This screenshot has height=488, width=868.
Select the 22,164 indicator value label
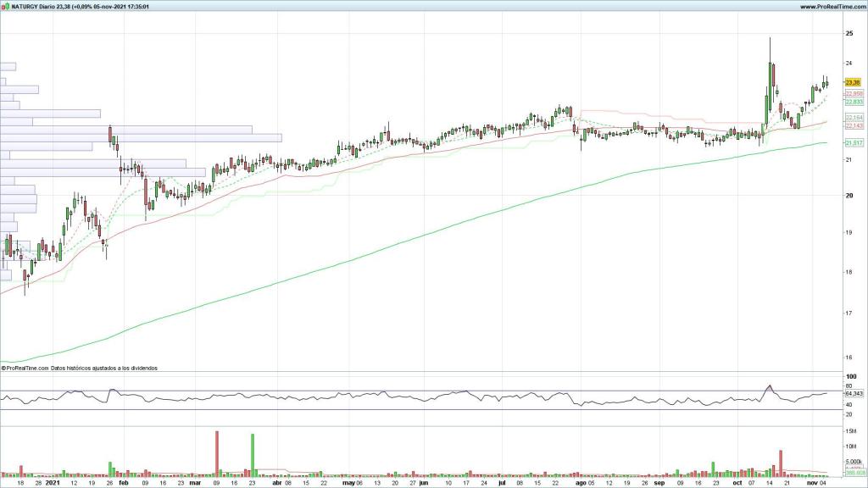(854, 117)
